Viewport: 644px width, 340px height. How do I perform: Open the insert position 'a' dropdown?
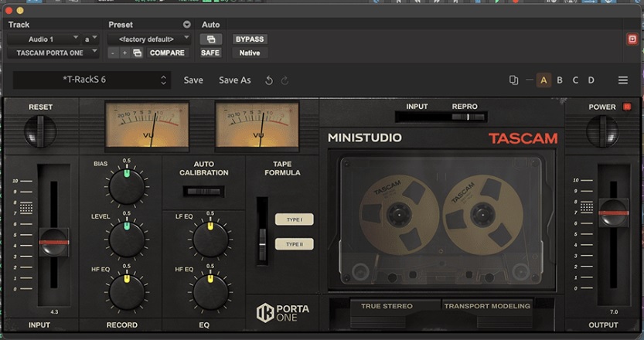[x=90, y=39]
